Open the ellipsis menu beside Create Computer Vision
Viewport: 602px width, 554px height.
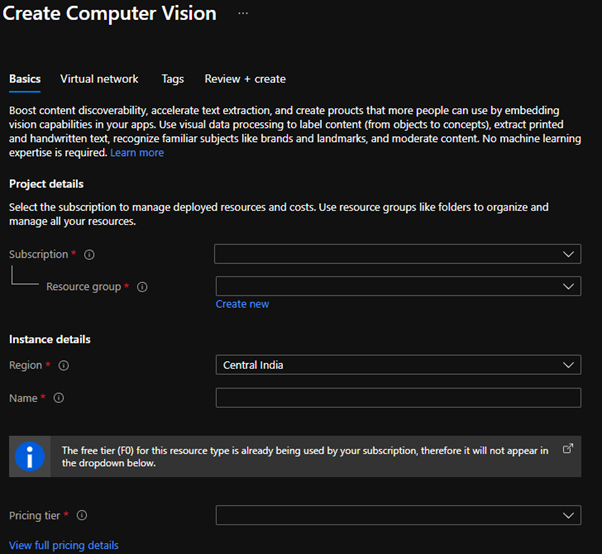pyautogui.click(x=243, y=13)
